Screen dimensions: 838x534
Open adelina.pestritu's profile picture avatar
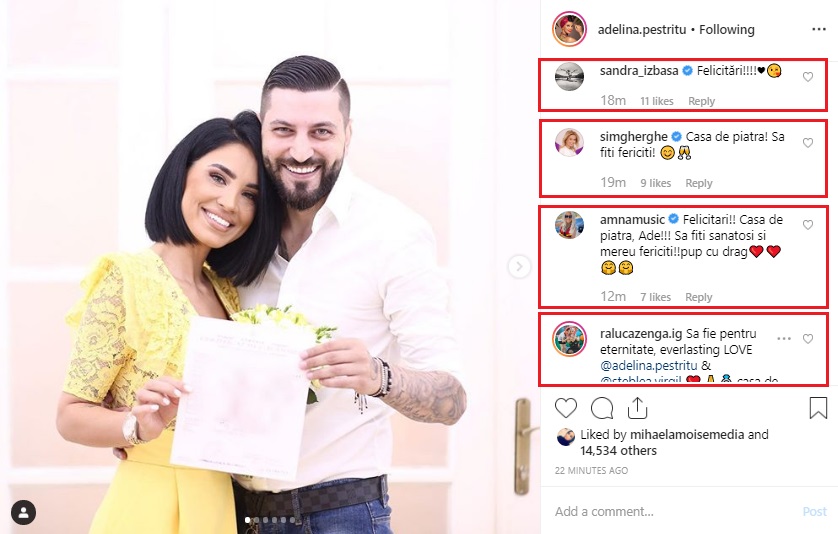point(569,29)
